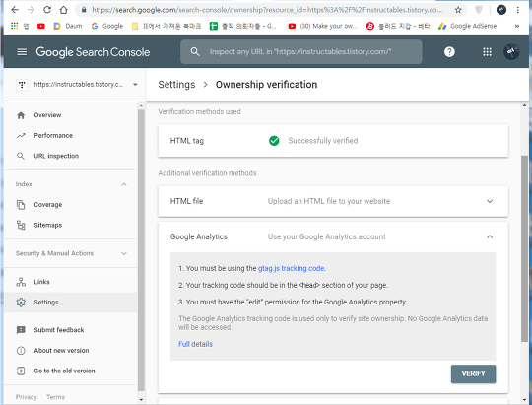Open Google account avatar in Search Console
This screenshot has height=405, width=532.
point(511,52)
